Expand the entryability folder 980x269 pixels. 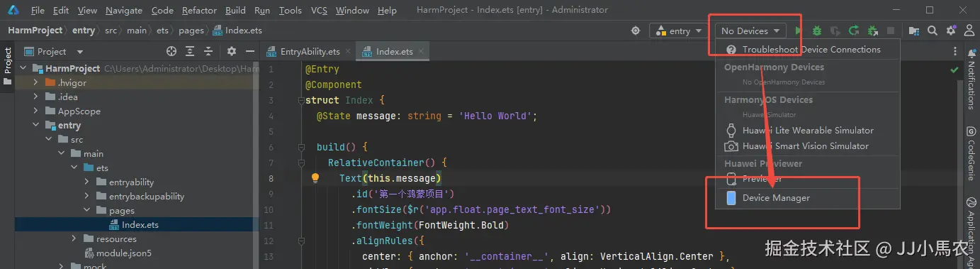point(86,182)
